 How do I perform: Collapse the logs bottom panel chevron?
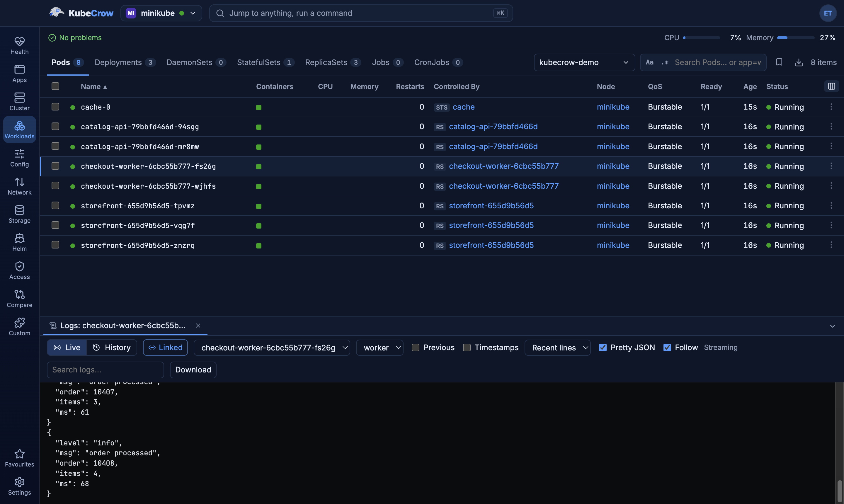832,326
